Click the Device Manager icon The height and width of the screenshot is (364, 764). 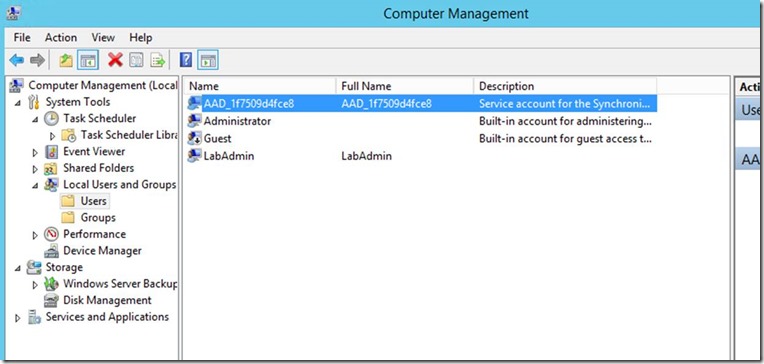(x=51, y=251)
